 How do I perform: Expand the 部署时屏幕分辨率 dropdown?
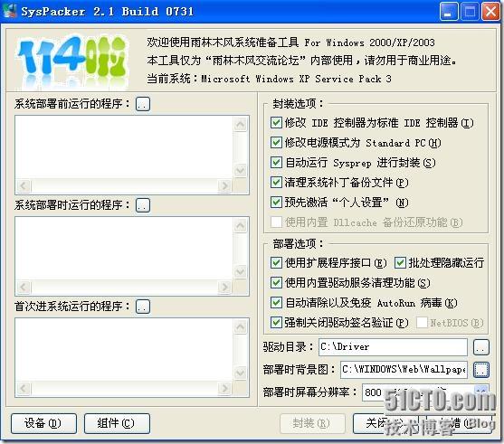point(481,392)
